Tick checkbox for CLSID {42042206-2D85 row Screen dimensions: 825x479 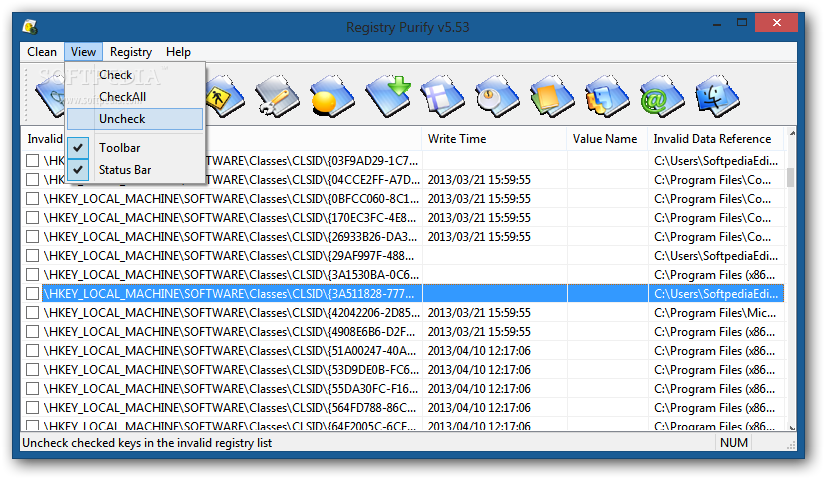click(33, 312)
